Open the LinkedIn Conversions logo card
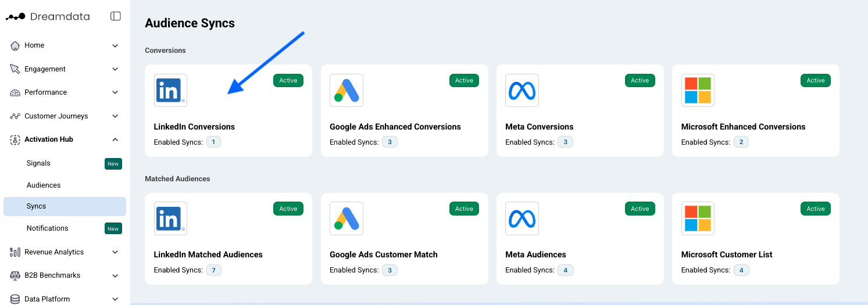The width and height of the screenshot is (868, 305). (170, 90)
